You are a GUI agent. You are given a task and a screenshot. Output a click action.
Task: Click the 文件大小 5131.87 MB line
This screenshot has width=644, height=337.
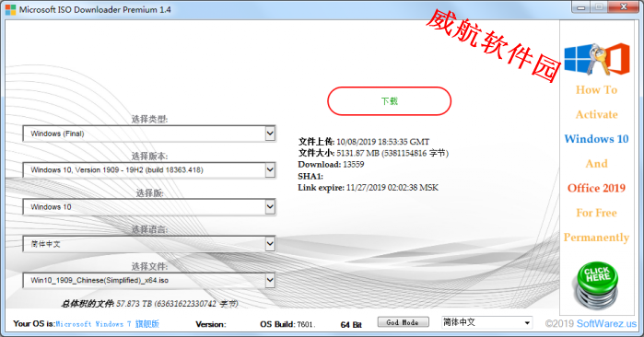(373, 153)
